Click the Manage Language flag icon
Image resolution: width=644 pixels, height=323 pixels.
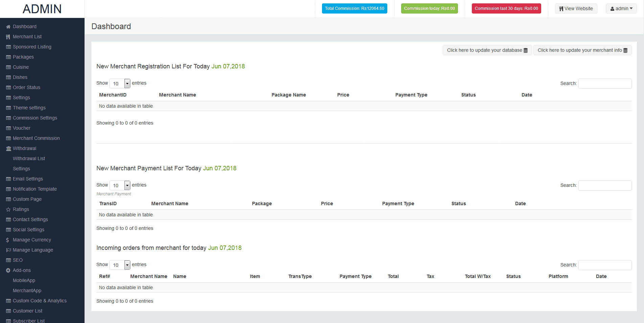tap(8, 250)
